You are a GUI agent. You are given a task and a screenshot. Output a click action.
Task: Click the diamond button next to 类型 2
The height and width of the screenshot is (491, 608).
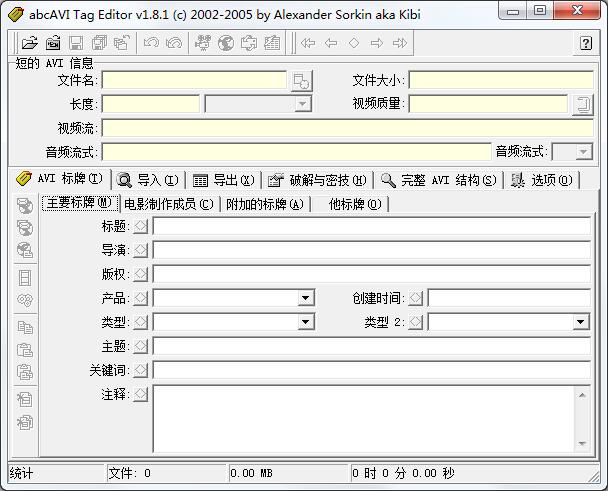[416, 322]
